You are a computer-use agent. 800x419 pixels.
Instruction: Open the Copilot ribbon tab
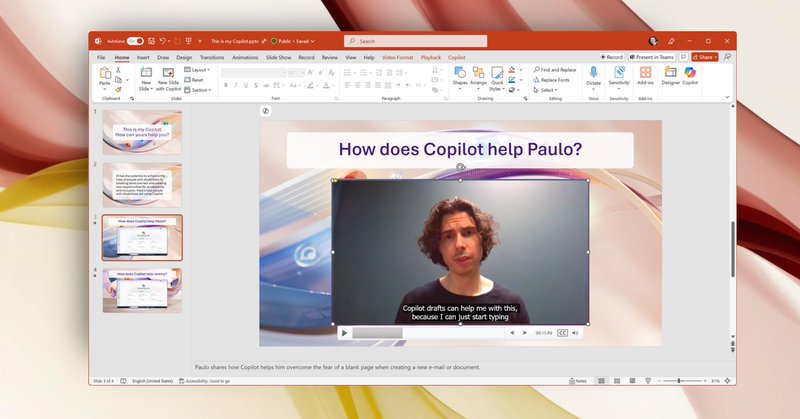(457, 58)
